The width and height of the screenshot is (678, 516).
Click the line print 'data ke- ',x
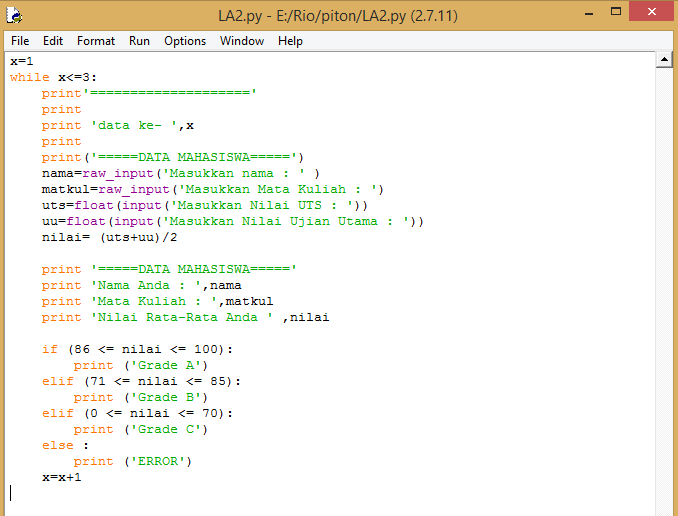tap(118, 125)
